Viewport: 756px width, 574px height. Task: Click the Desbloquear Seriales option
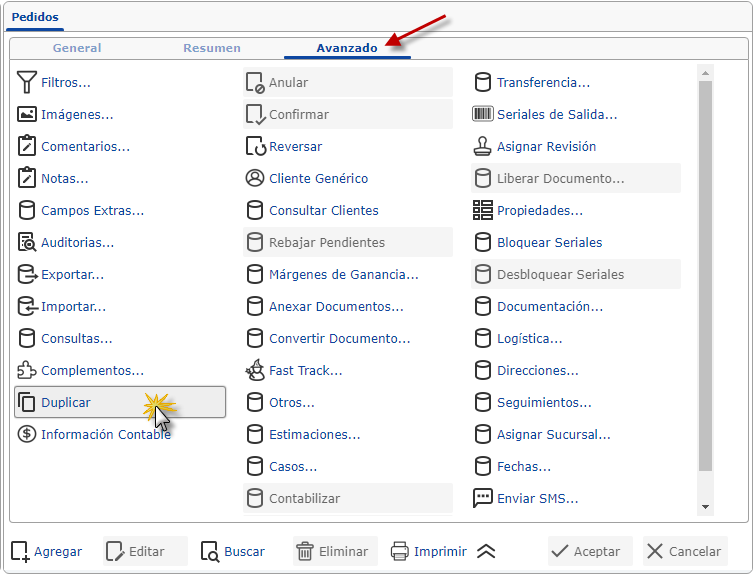click(x=576, y=274)
